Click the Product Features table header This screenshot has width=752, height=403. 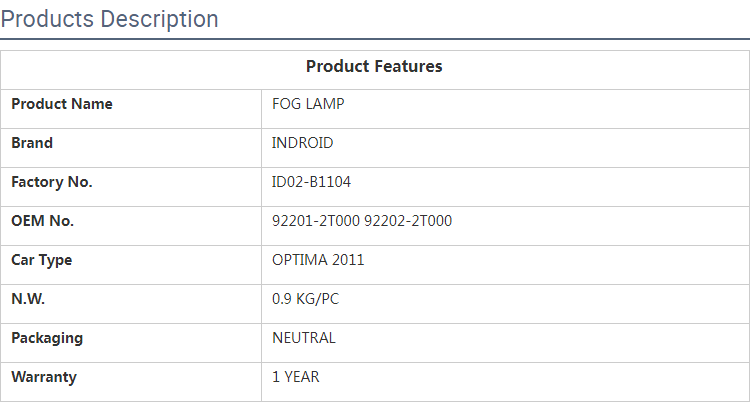coord(374,67)
